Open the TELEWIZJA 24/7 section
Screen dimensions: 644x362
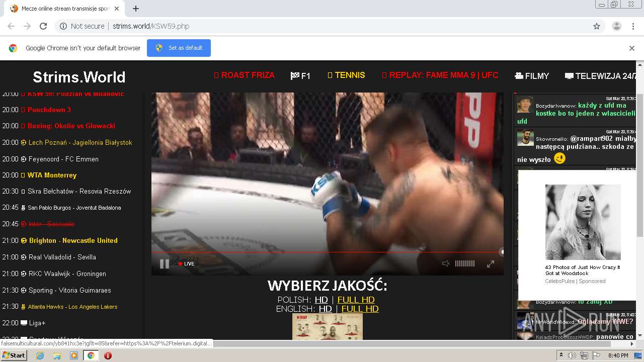click(x=601, y=76)
